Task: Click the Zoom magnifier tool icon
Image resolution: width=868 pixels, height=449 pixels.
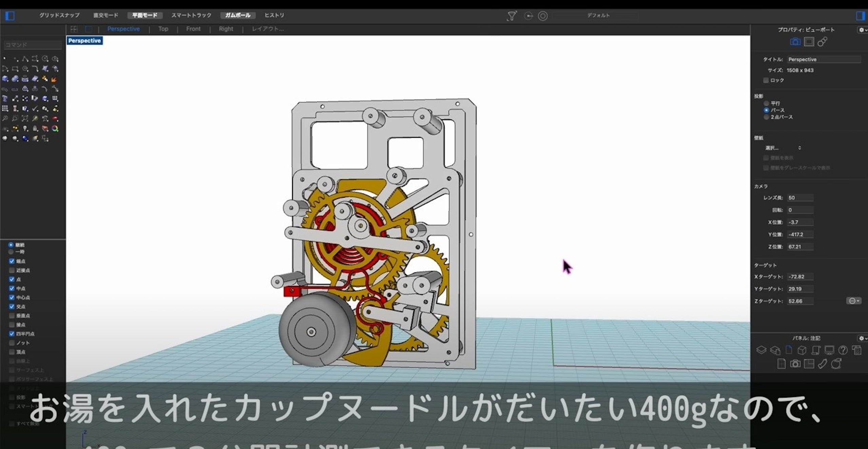Action: 5,119
